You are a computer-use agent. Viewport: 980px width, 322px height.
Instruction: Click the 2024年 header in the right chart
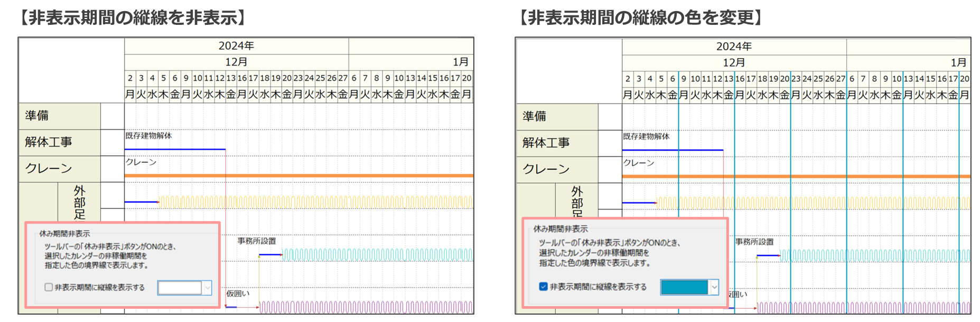point(734,47)
